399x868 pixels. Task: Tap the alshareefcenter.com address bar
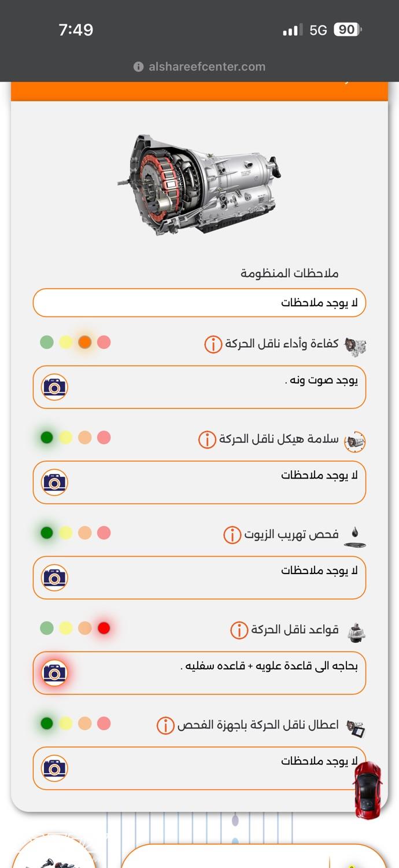click(199, 67)
